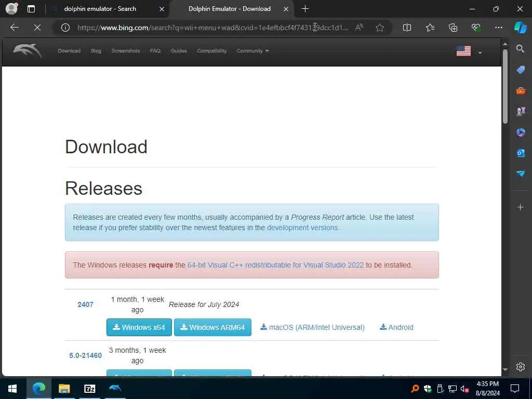Expand the Community dropdown menu
Image resolution: width=532 pixels, height=399 pixels.
tap(253, 51)
